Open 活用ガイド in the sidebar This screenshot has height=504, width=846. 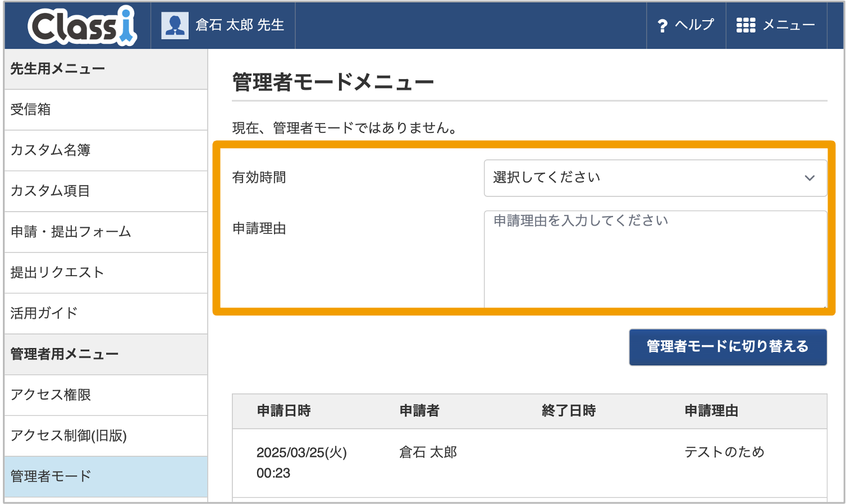pyautogui.click(x=106, y=313)
